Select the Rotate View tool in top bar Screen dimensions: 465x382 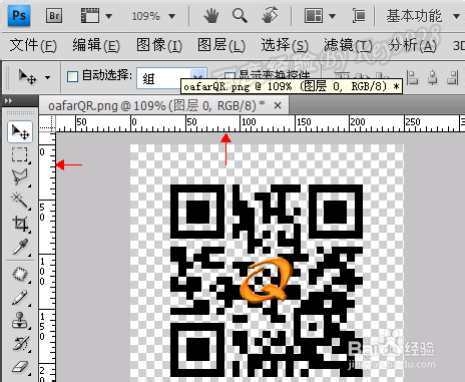(270, 16)
